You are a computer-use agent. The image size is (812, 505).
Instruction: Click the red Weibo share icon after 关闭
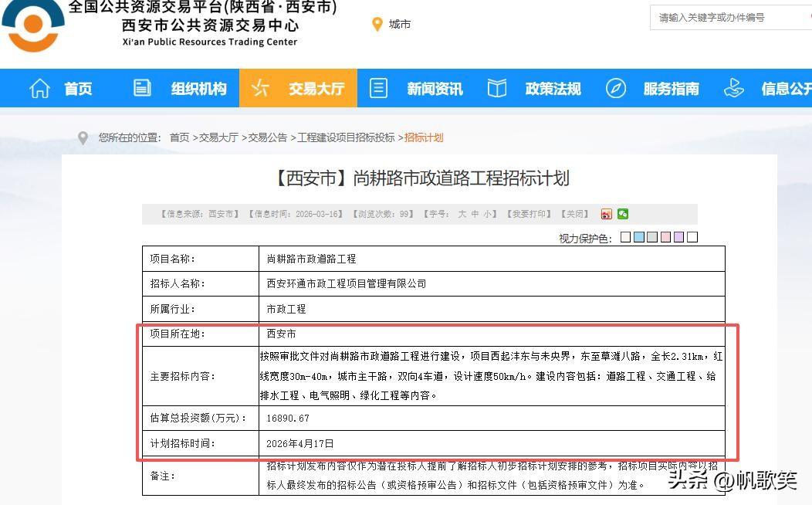(x=606, y=214)
